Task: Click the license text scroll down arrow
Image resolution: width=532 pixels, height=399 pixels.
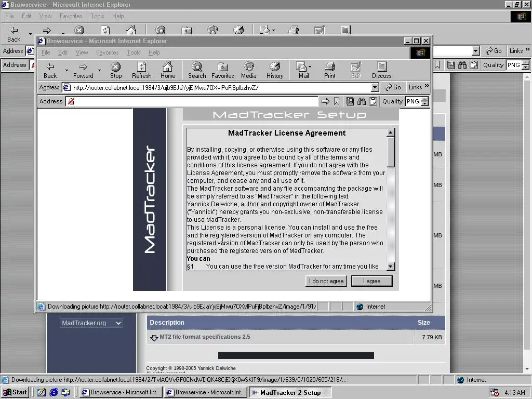Action: [x=391, y=267]
